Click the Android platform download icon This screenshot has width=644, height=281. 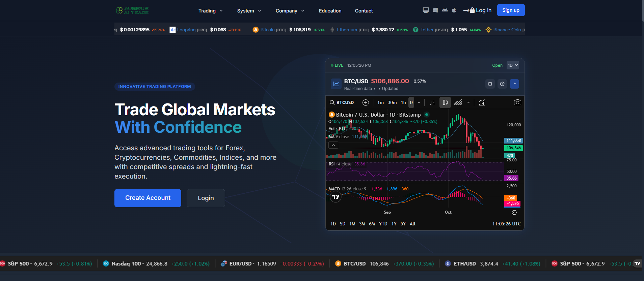click(445, 10)
